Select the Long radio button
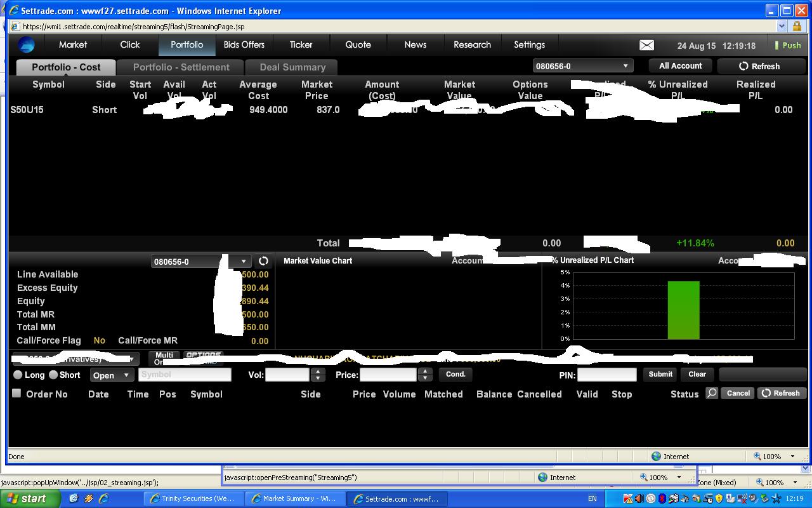Viewport: 812px width, 508px height. click(18, 375)
